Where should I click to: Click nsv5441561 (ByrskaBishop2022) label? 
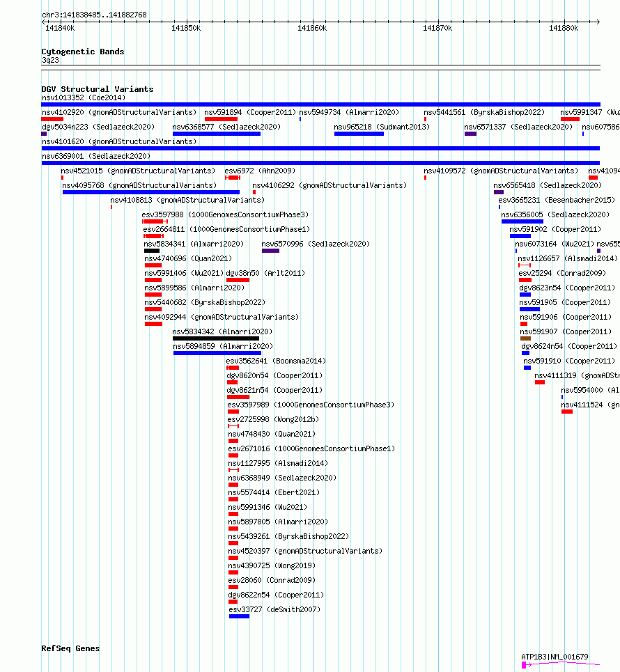tap(484, 112)
